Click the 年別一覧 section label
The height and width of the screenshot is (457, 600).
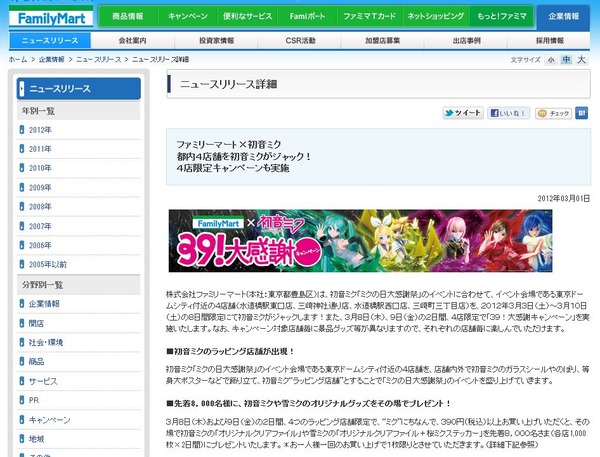(38, 111)
